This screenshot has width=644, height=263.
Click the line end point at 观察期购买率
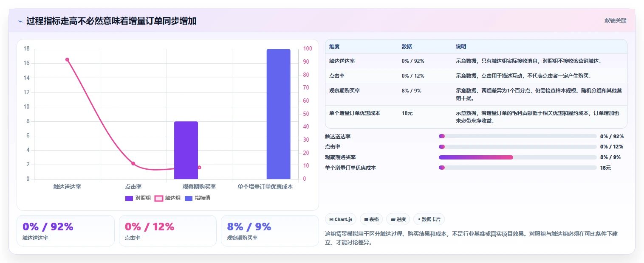(x=199, y=168)
